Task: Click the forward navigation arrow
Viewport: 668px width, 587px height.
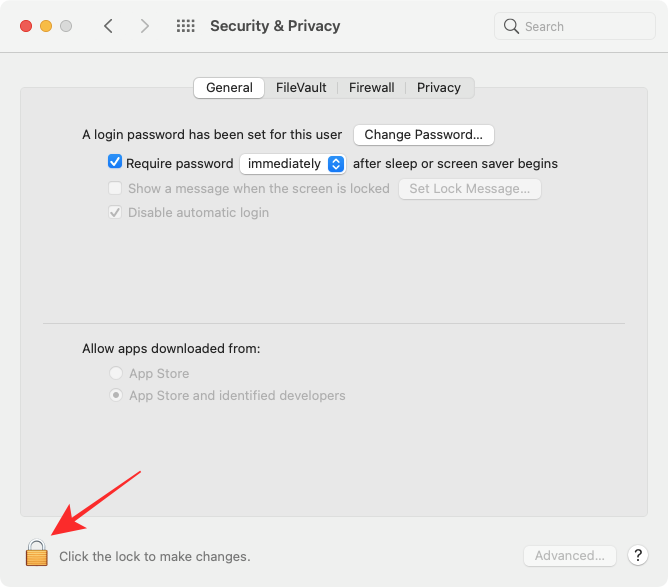Action: pos(145,26)
